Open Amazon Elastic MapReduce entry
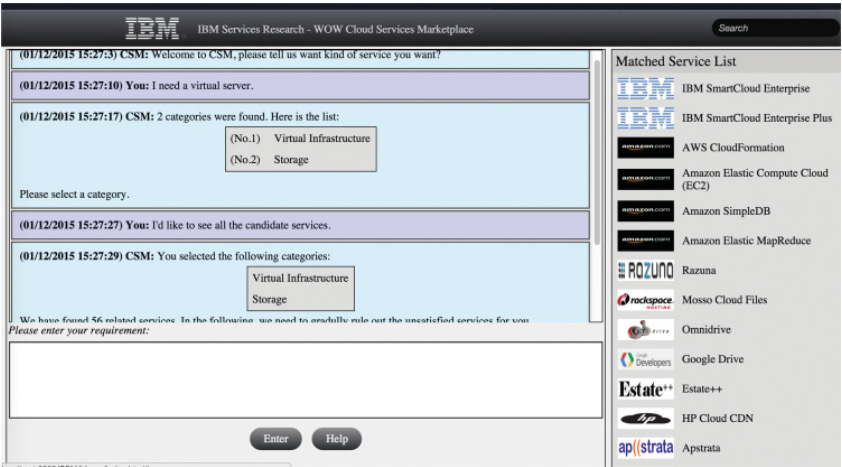842x467 pixels. click(746, 240)
